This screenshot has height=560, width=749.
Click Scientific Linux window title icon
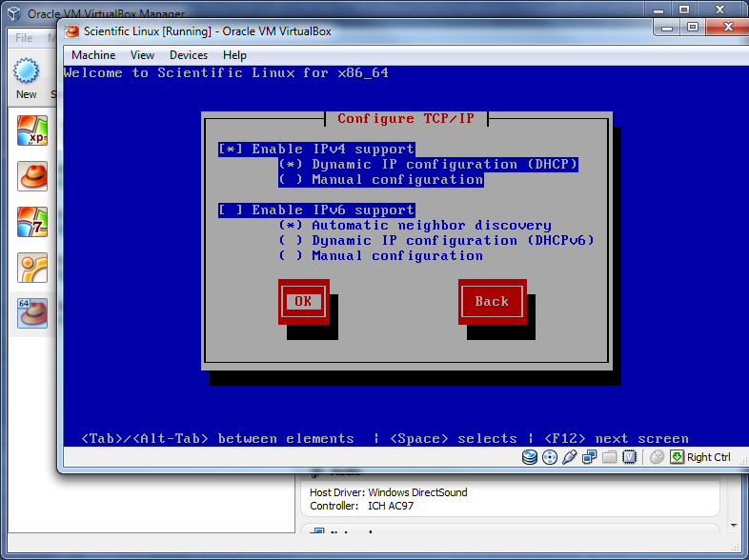[x=71, y=31]
